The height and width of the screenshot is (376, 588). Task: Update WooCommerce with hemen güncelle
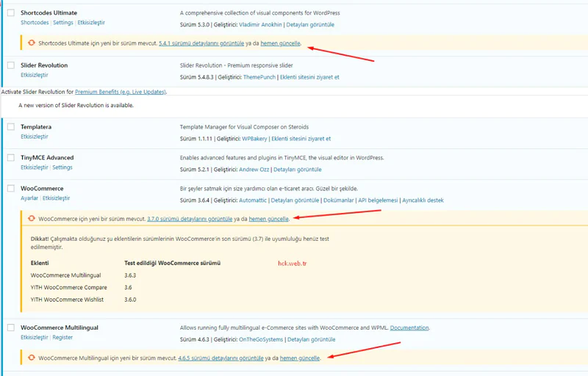pyautogui.click(x=268, y=219)
